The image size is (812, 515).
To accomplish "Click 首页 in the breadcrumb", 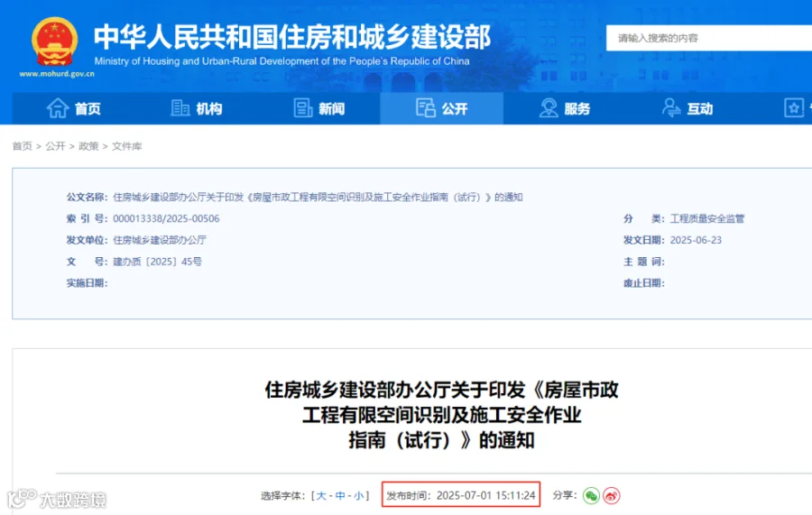I will click(x=23, y=146).
